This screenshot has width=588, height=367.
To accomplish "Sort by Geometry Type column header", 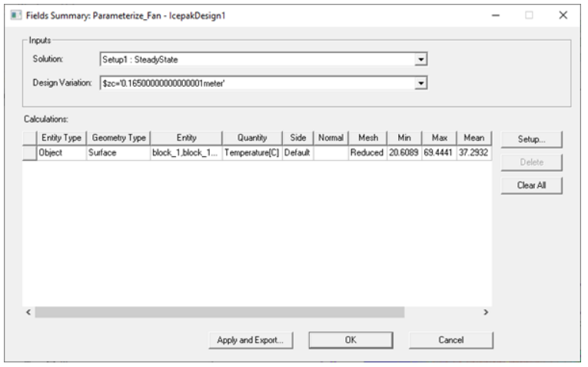I will pos(118,138).
